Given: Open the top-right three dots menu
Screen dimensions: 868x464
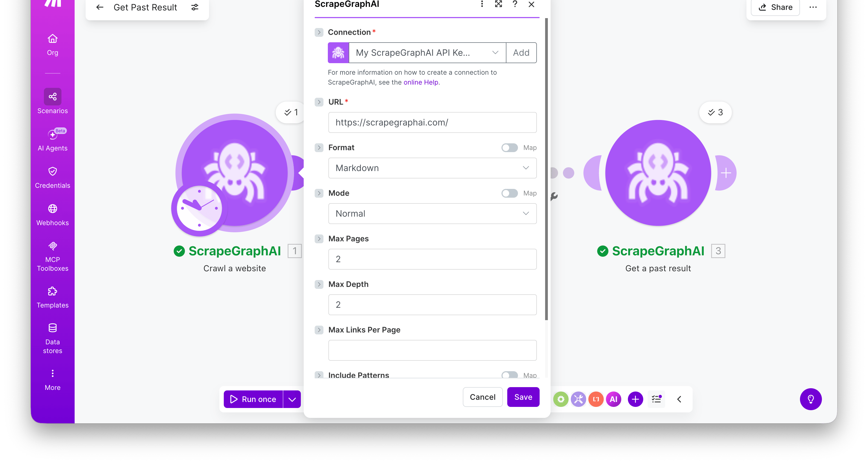Looking at the screenshot, I should click(813, 7).
